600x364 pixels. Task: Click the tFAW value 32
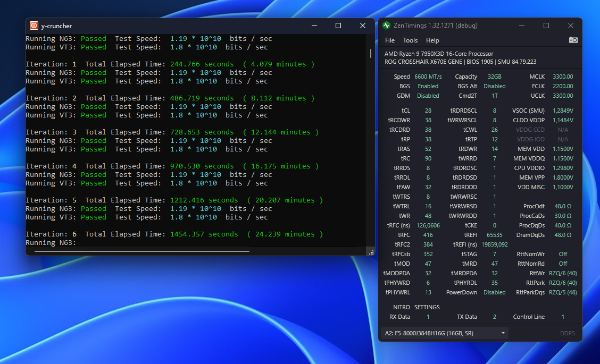[x=428, y=187]
